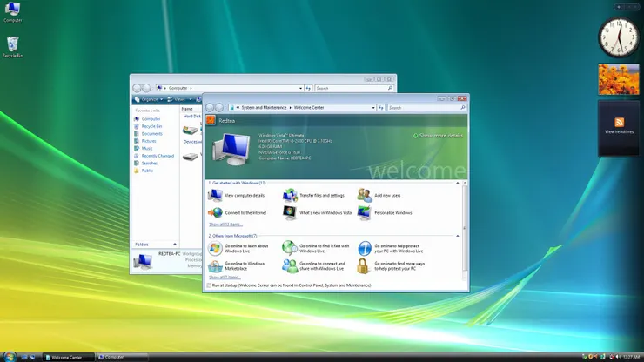This screenshot has height=362, width=644.
Task: Toggle the Run at startup checkbox
Action: [209, 285]
